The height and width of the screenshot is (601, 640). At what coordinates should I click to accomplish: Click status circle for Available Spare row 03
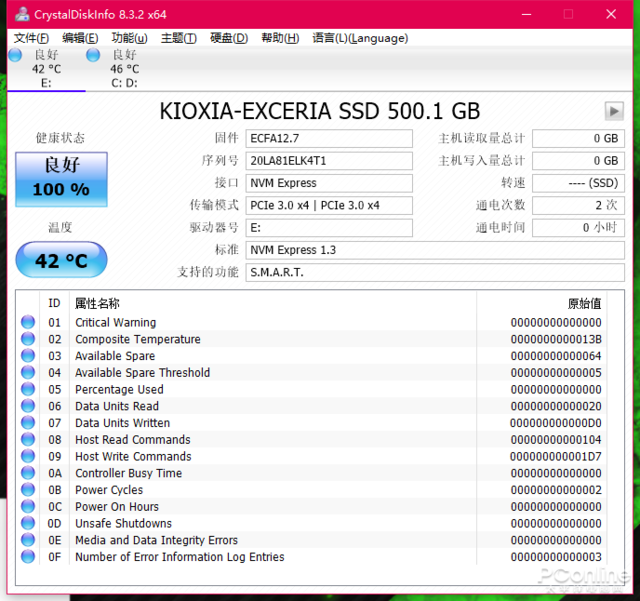pos(28,356)
